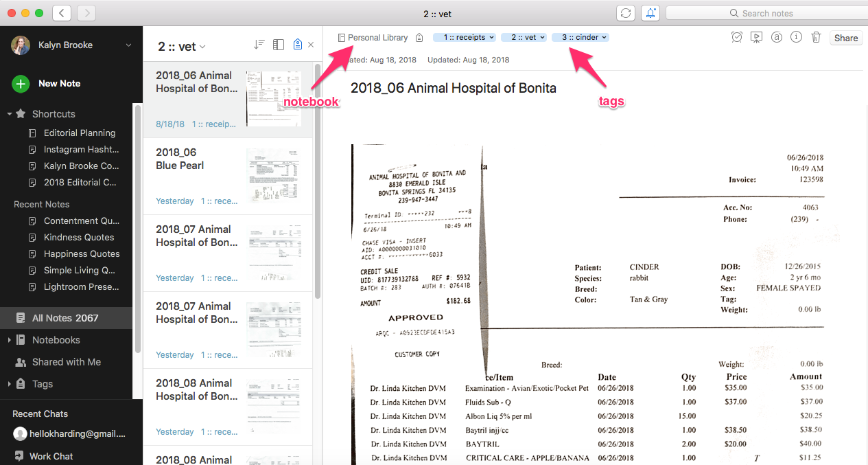Image resolution: width=868 pixels, height=465 pixels.
Task: Open the sort options icon in note list
Action: [259, 45]
